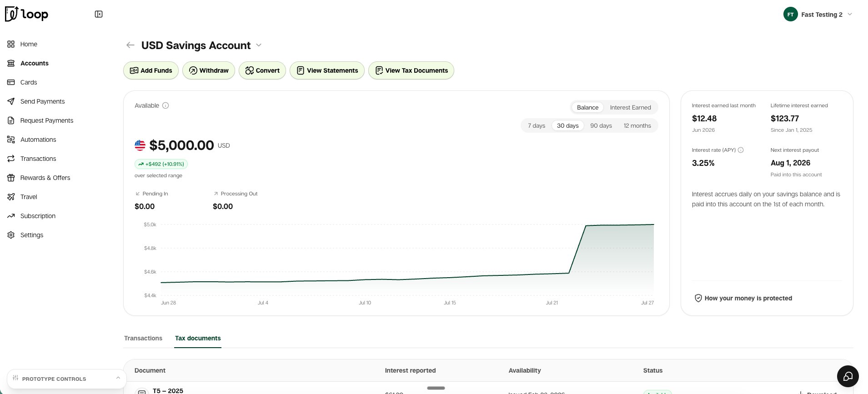Image resolution: width=868 pixels, height=394 pixels.
Task: Click the Add Funds button
Action: click(x=151, y=70)
